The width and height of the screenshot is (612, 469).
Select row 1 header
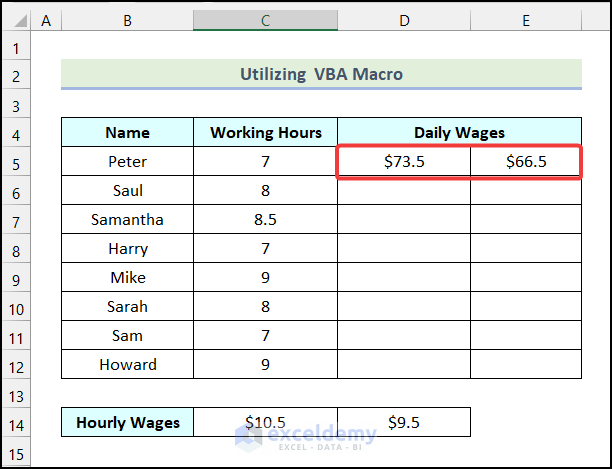16,45
